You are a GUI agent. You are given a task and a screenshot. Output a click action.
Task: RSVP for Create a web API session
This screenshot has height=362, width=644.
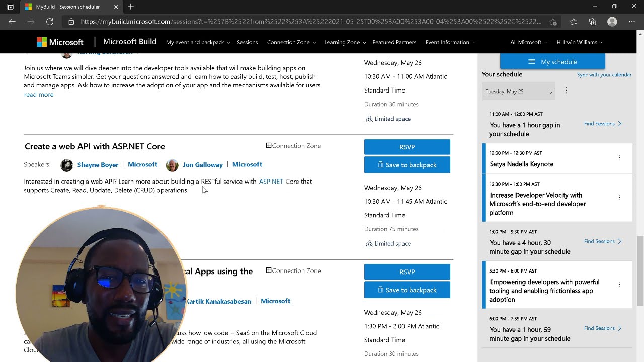407,147
